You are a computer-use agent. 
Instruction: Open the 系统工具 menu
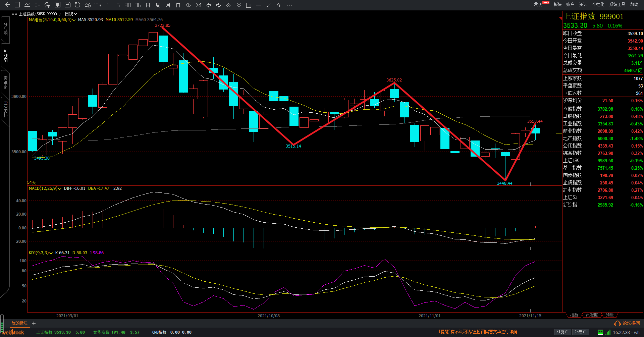pyautogui.click(x=617, y=4)
